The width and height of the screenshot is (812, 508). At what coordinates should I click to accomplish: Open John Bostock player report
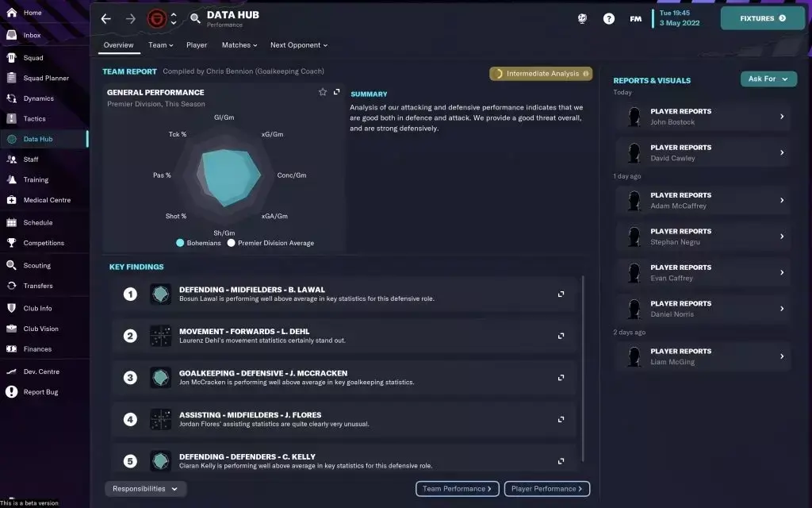703,117
